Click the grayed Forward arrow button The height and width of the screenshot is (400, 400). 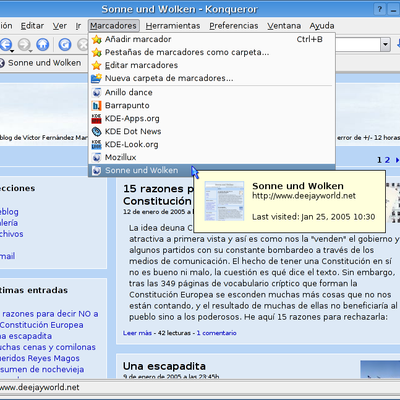point(24,44)
